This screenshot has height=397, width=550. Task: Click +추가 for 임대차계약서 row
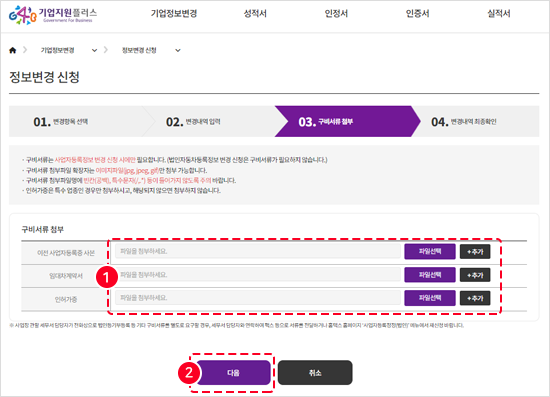(475, 275)
